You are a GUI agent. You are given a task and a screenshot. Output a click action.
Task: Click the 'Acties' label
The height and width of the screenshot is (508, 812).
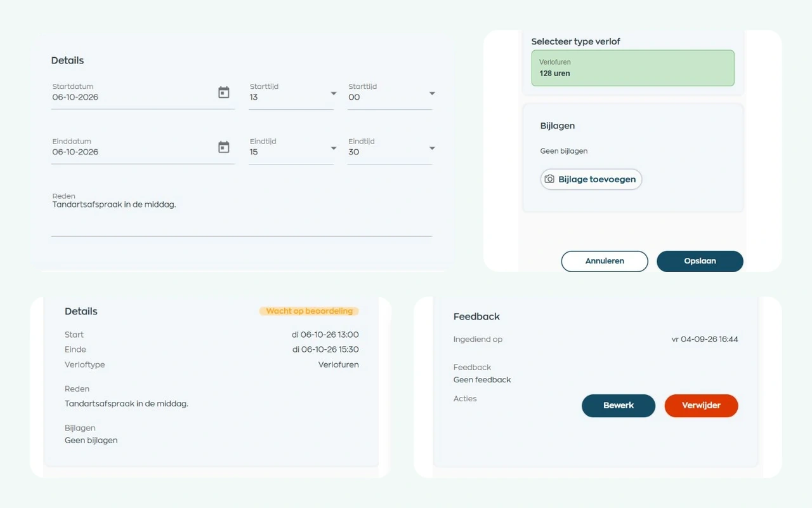pos(465,399)
